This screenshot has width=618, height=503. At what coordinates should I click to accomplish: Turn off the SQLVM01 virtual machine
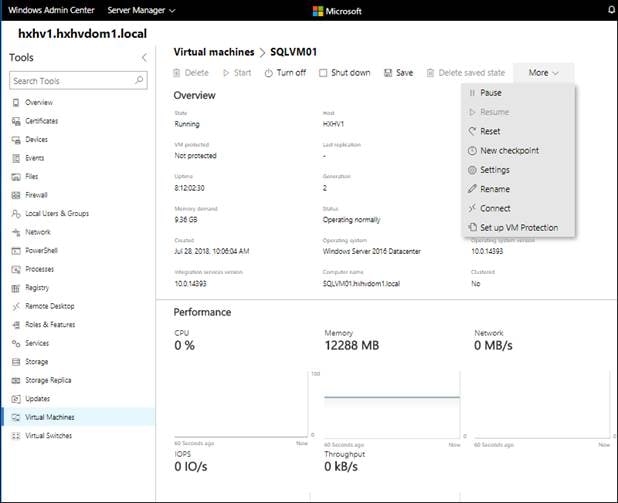coord(285,73)
